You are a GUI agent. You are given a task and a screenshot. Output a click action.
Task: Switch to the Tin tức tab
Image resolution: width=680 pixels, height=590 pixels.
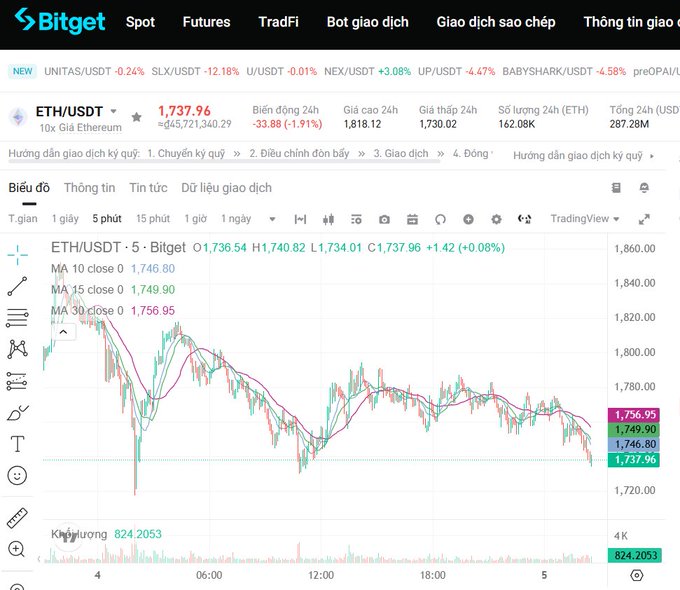[x=148, y=188]
